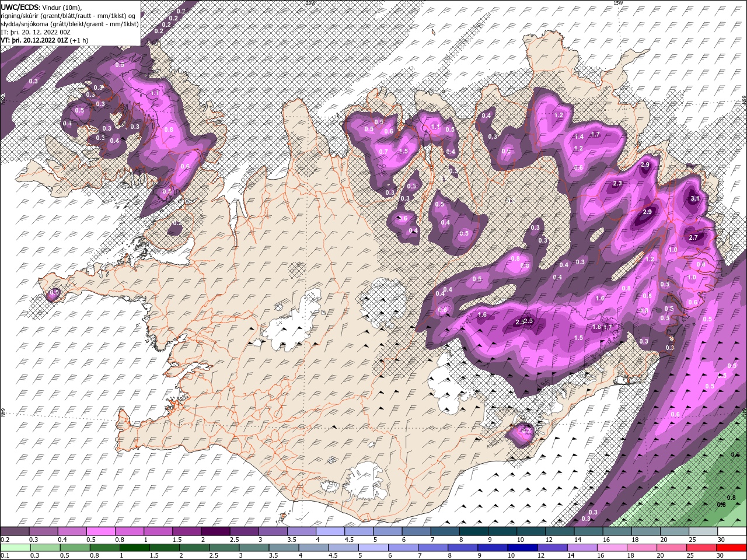
Task: Select the 0.4 label under the snow legend
Action: coord(62,540)
